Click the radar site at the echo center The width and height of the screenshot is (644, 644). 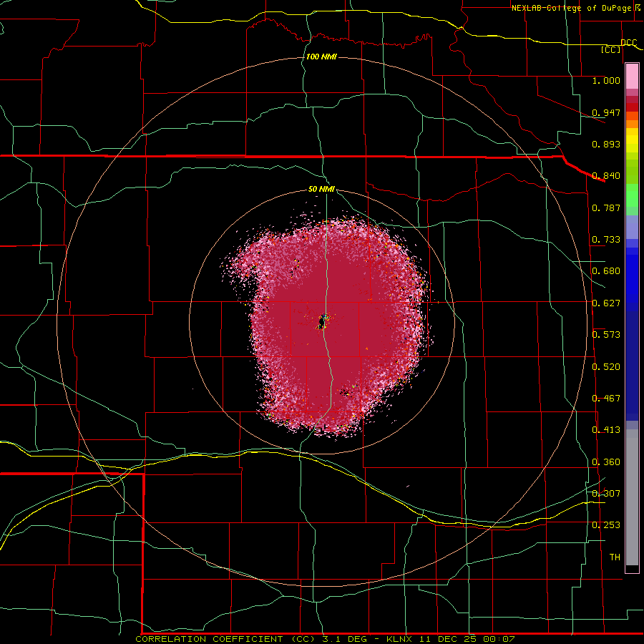click(x=323, y=321)
